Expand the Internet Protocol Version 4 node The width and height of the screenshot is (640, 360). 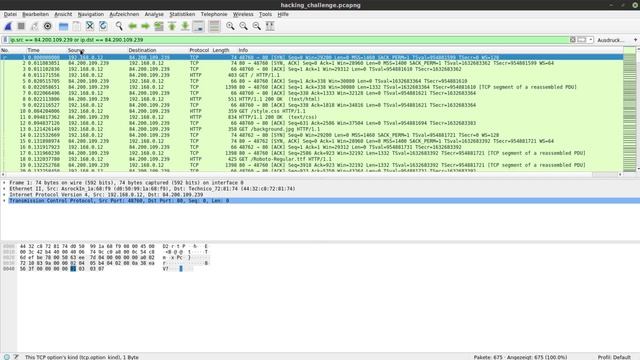point(4,195)
